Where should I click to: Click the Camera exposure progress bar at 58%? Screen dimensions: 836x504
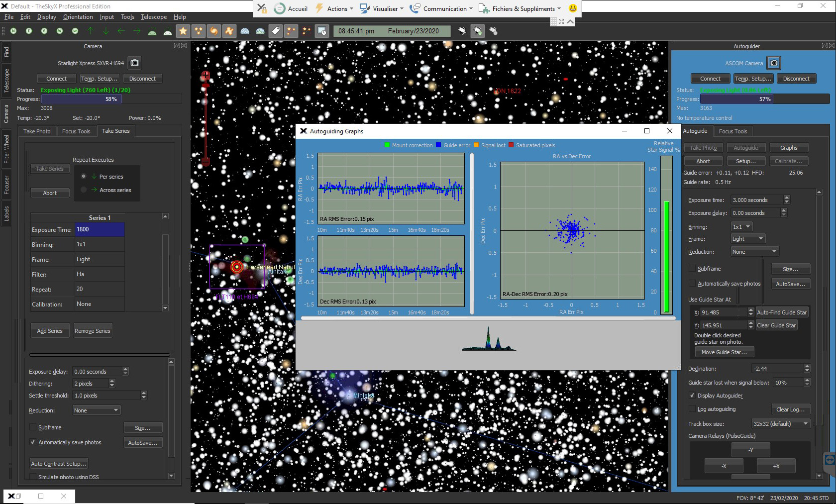(111, 99)
